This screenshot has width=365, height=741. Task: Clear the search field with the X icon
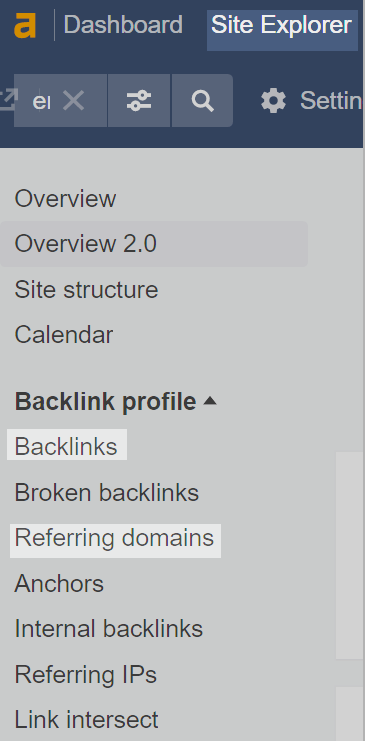pos(74,101)
